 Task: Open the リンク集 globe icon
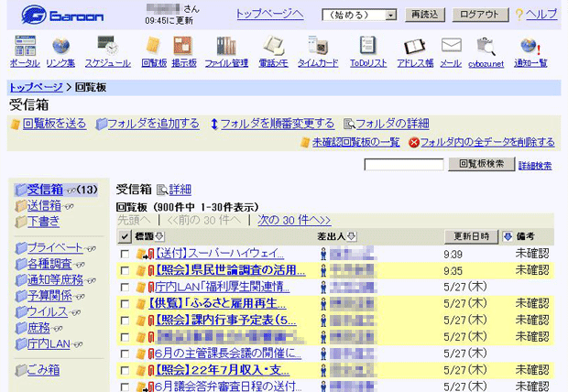(x=60, y=45)
